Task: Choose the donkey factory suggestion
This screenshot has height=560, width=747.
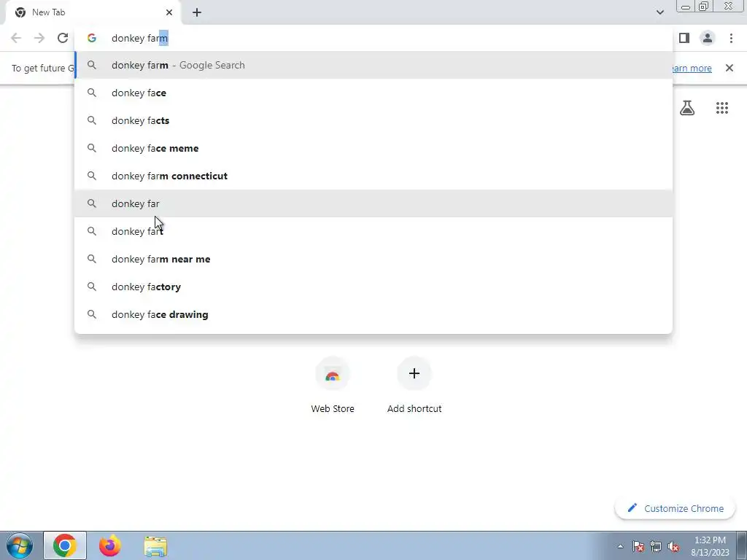Action: point(373,287)
